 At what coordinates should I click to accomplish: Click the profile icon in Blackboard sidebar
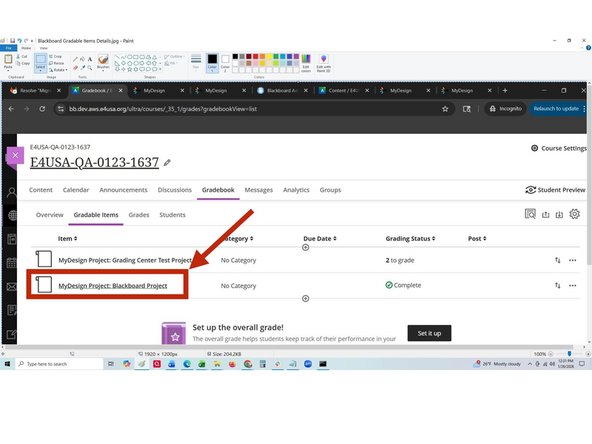[x=12, y=193]
